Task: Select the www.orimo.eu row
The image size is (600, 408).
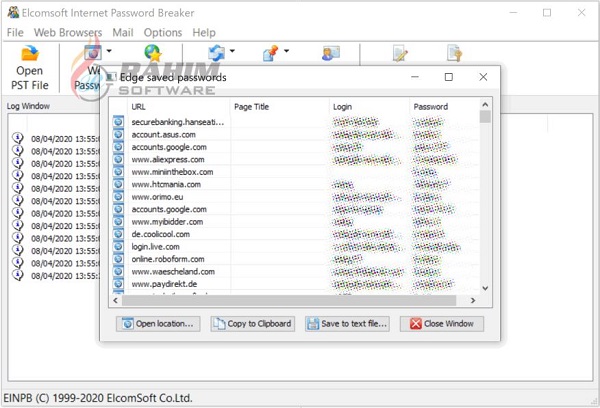Action: [295, 197]
